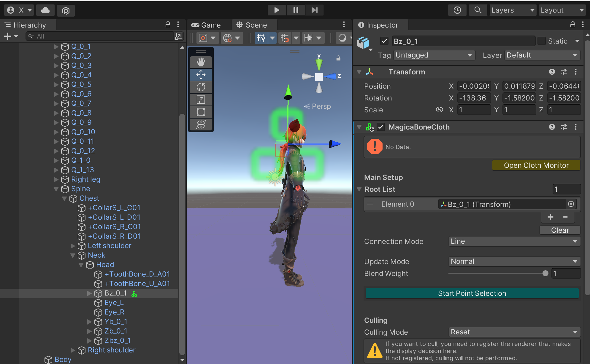Click the Blend Weight slider handle
Image resolution: width=590 pixels, height=364 pixels.
[x=545, y=273]
